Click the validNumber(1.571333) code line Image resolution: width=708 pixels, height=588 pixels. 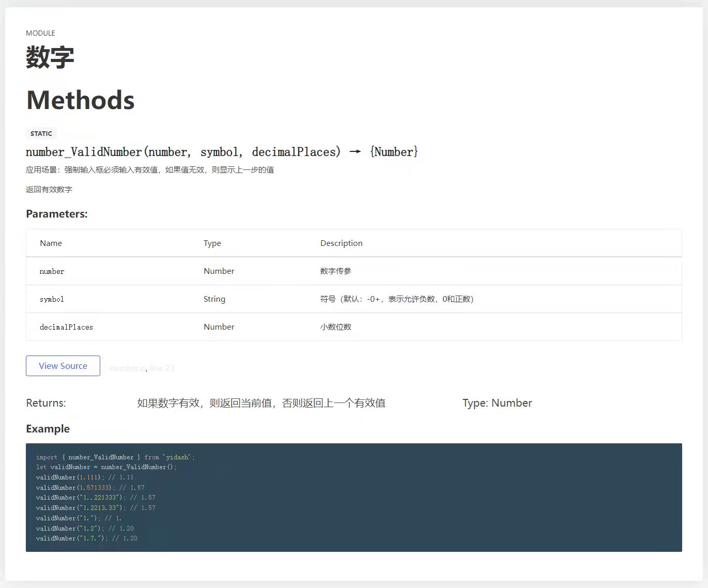(90, 488)
